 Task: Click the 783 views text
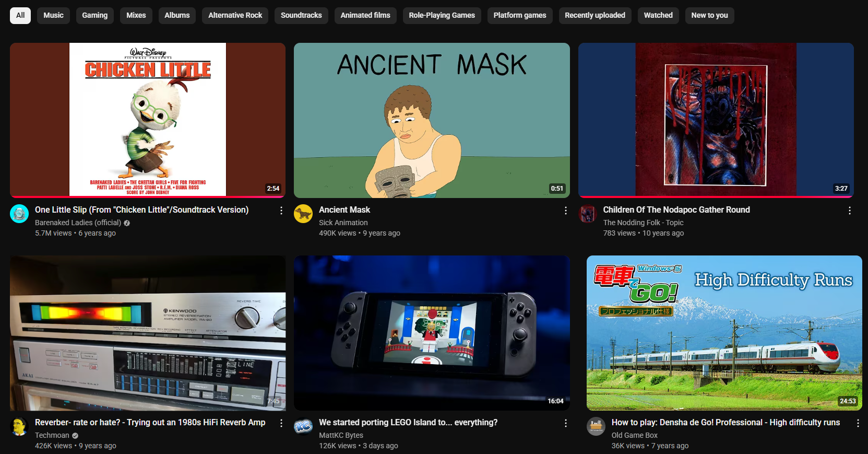(620, 233)
